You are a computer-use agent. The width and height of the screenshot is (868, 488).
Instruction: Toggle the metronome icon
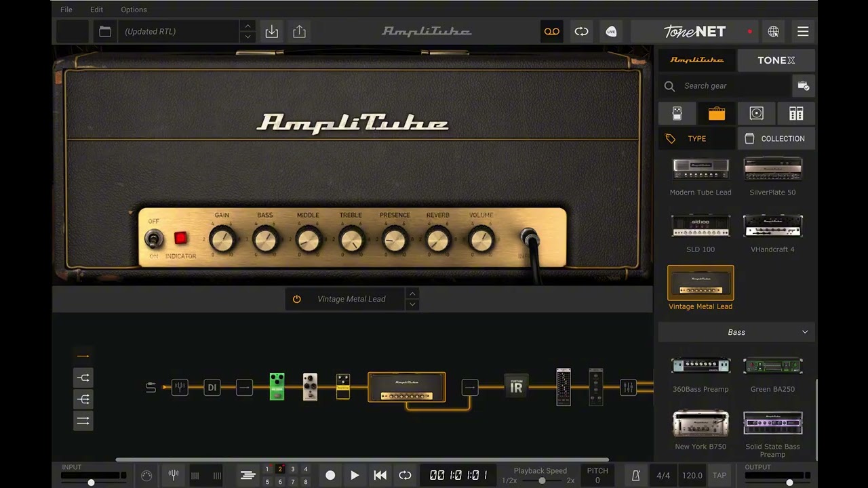(x=635, y=475)
